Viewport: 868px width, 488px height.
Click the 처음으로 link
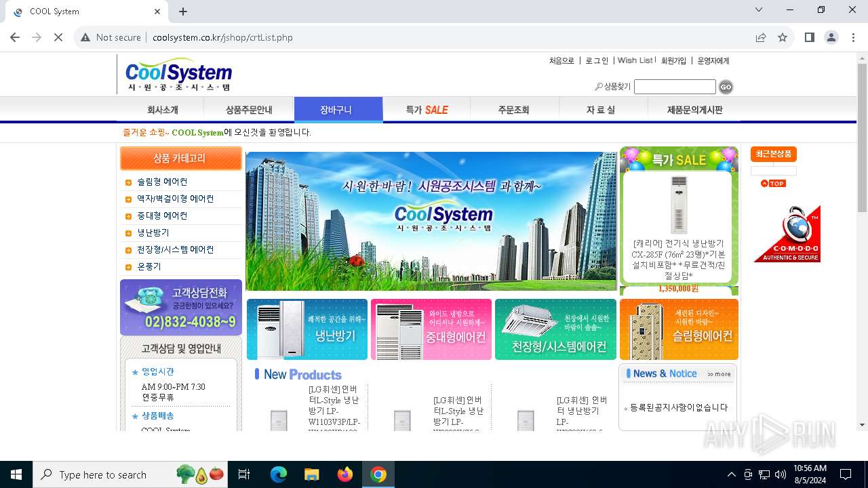coord(561,61)
